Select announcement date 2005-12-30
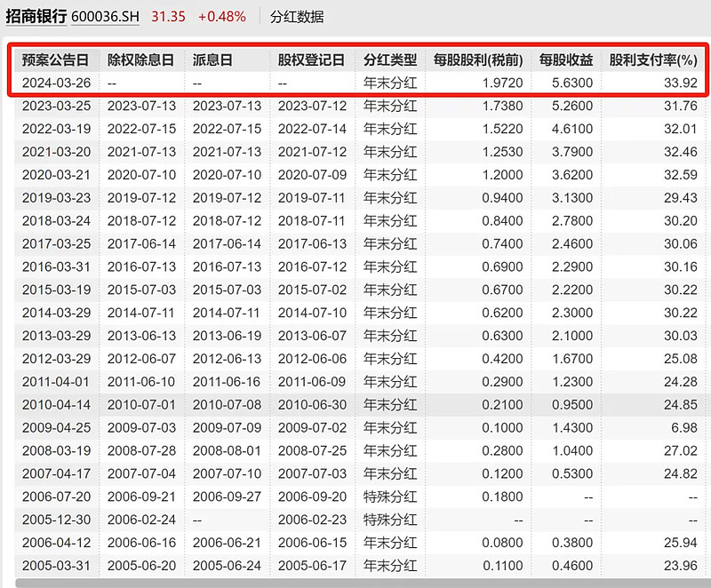 coord(56,520)
